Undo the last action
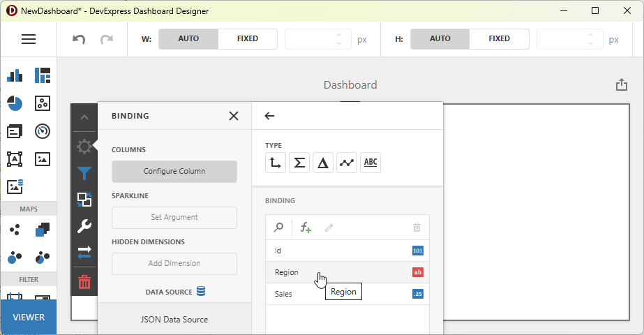 tap(79, 40)
